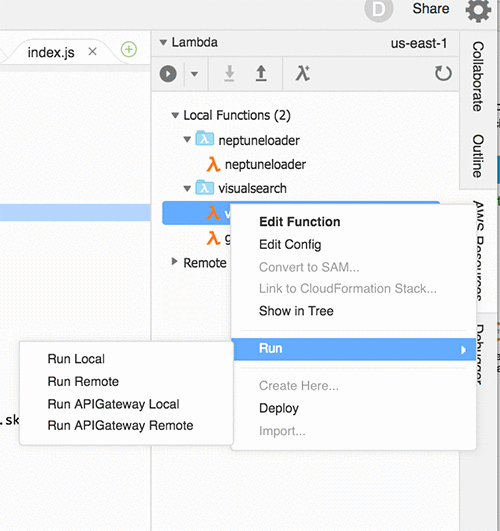
Task: Click the Share button
Action: click(x=431, y=8)
